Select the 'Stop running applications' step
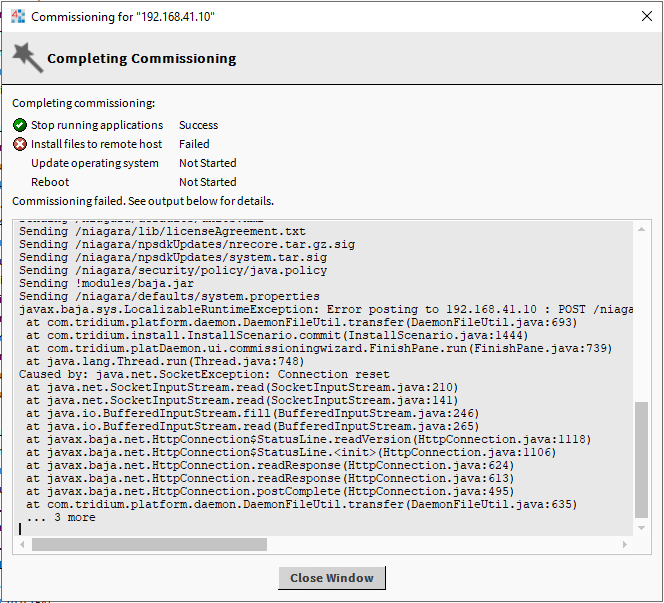 pyautogui.click(x=96, y=125)
